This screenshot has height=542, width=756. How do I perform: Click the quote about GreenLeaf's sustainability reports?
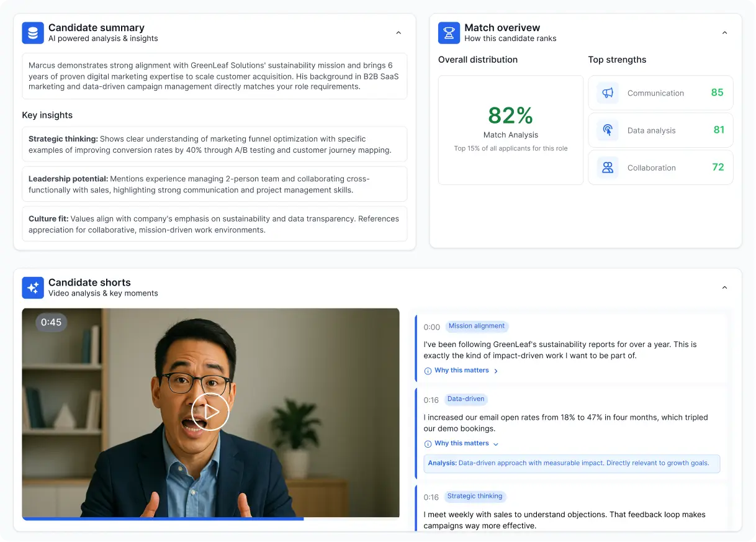pyautogui.click(x=560, y=350)
